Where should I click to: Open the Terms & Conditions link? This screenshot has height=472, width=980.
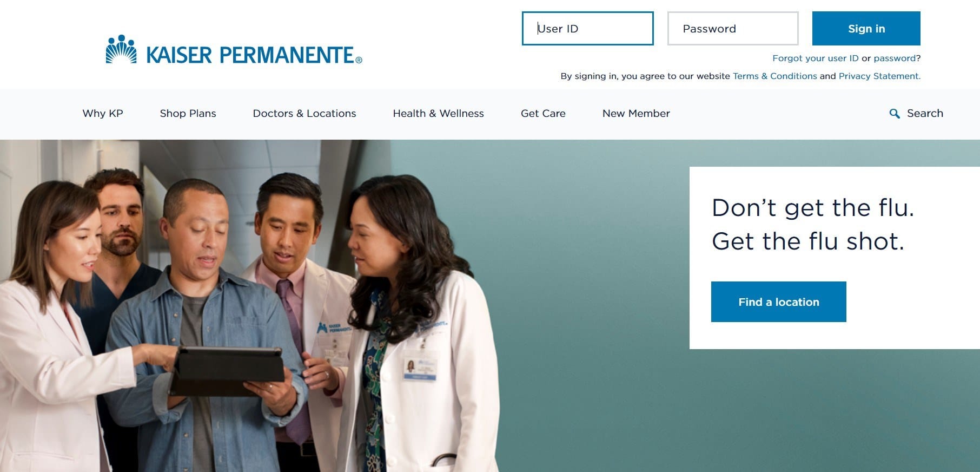[774, 76]
